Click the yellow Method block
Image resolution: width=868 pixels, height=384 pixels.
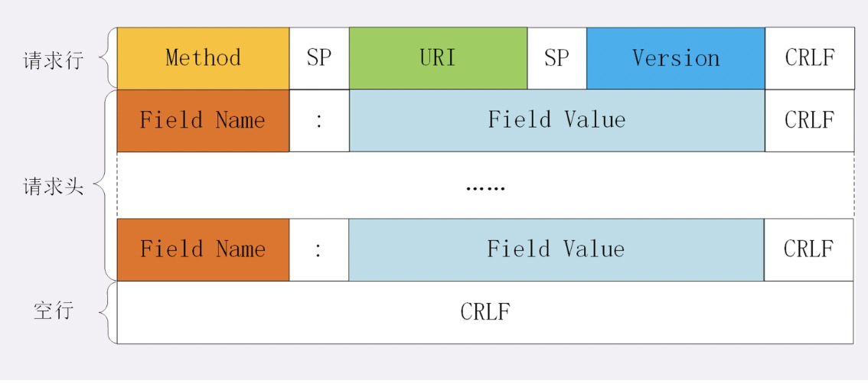point(203,58)
